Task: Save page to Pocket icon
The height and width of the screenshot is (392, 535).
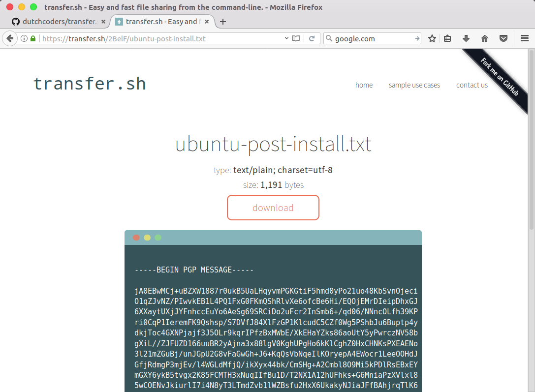Action: click(x=504, y=38)
